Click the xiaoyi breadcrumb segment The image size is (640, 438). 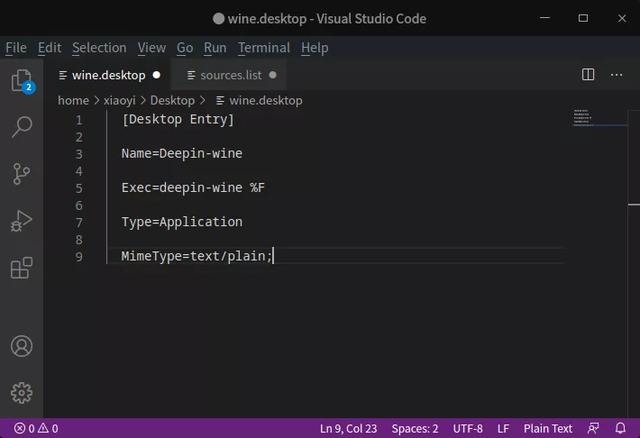[119, 100]
